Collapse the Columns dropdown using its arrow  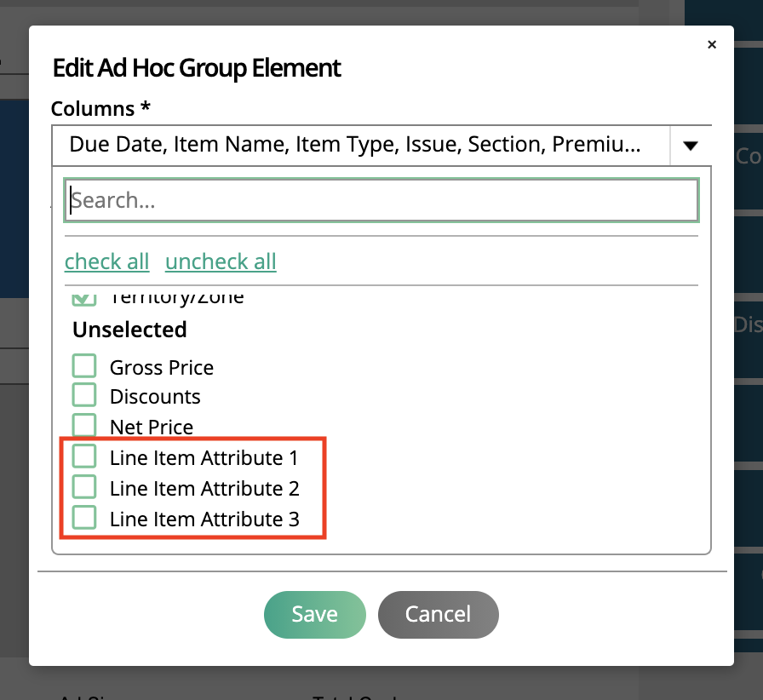coord(691,146)
